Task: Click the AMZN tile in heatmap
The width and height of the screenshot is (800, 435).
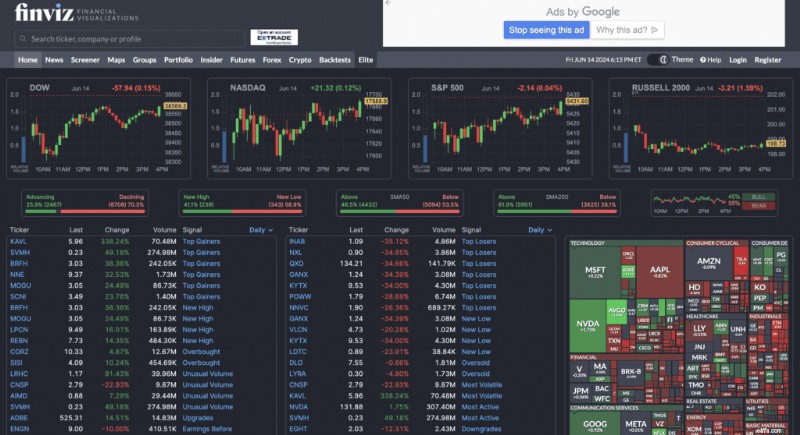Action: 709,263
